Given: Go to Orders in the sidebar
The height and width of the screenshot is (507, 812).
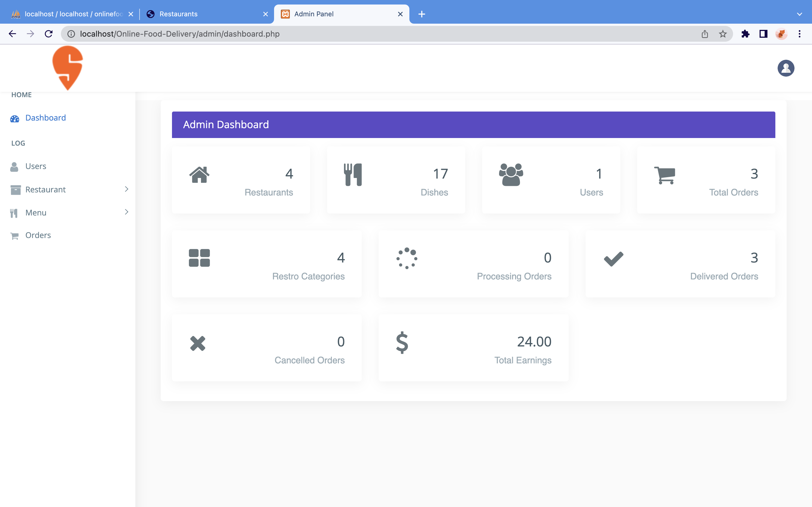Looking at the screenshot, I should [38, 235].
